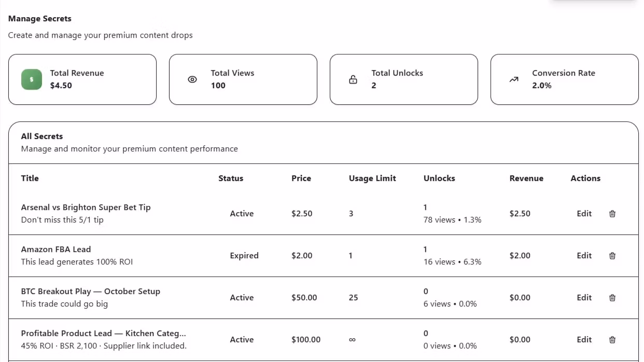Select the Price column header
The image size is (644, 362).
click(301, 178)
